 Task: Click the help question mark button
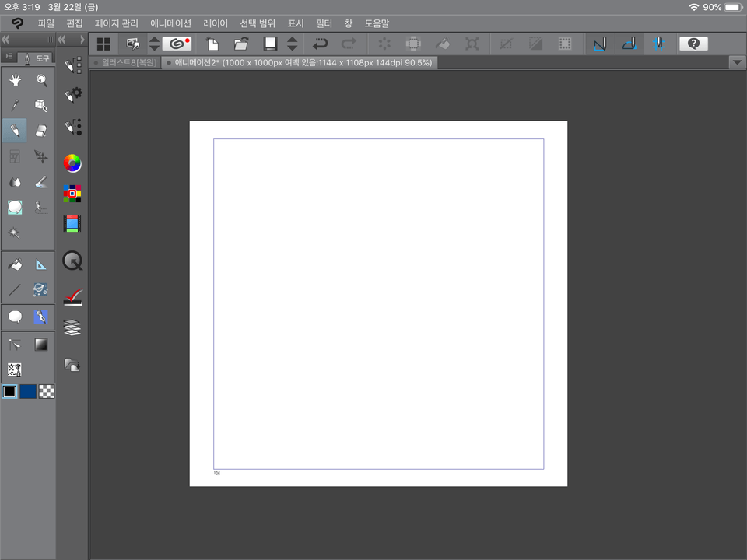(x=693, y=44)
